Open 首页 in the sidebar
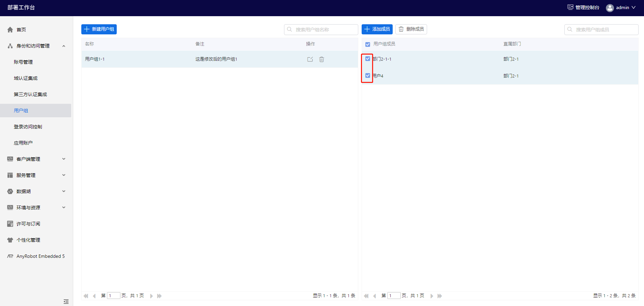 point(21,30)
